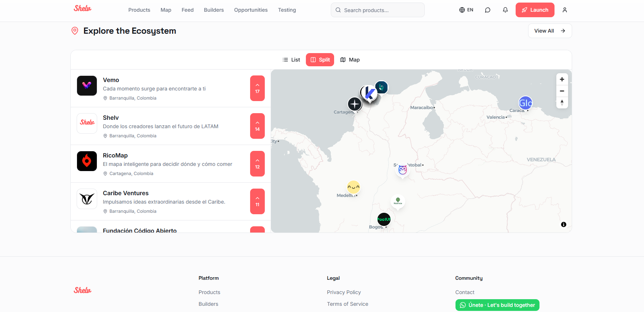644x312 pixels.
Task: Click the teal marker near Barranquilla
Action: pos(381,87)
